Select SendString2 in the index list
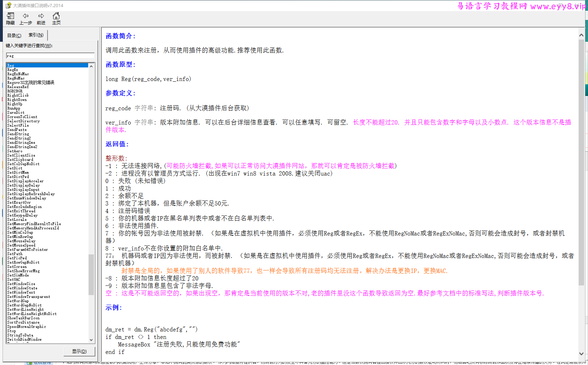Viewport: 588px width, 365px height. [x=19, y=138]
